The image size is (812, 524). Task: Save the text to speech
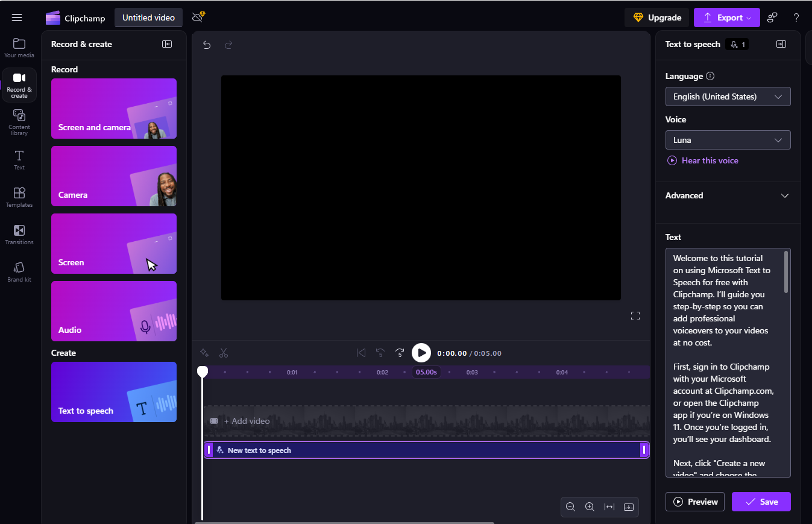tap(761, 502)
